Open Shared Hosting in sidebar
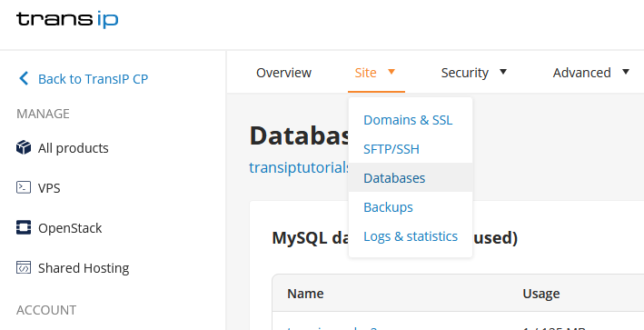Viewport: 644px width, 330px height. tap(84, 268)
